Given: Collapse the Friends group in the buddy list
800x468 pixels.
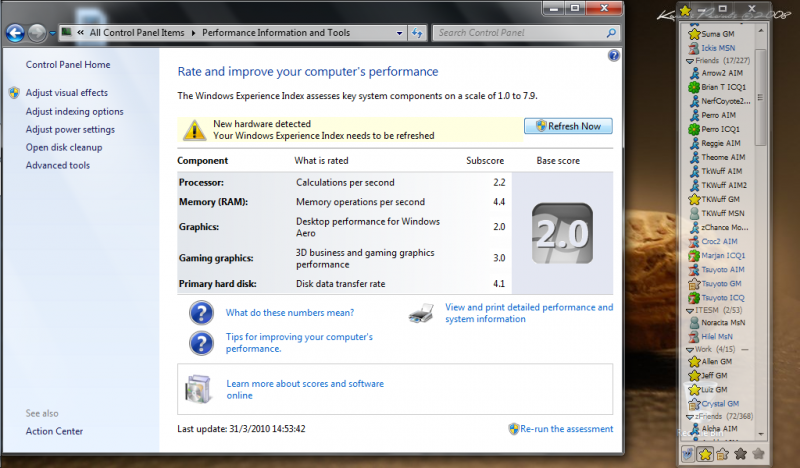Looking at the screenshot, I should pyautogui.click(x=688, y=60).
